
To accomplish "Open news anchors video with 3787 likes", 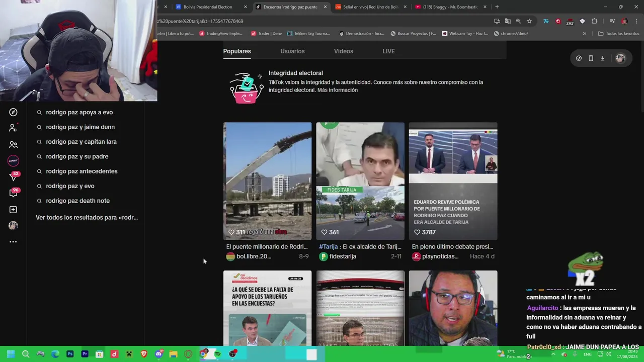I will [453, 181].
